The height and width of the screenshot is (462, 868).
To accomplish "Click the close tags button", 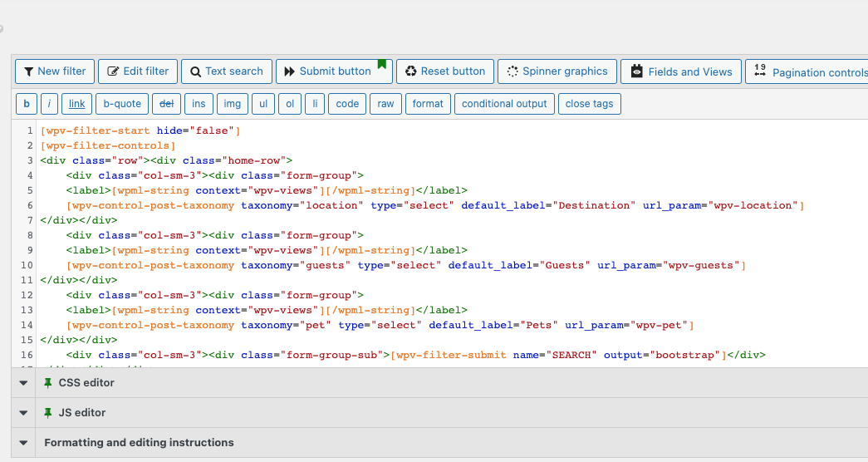I will [590, 104].
